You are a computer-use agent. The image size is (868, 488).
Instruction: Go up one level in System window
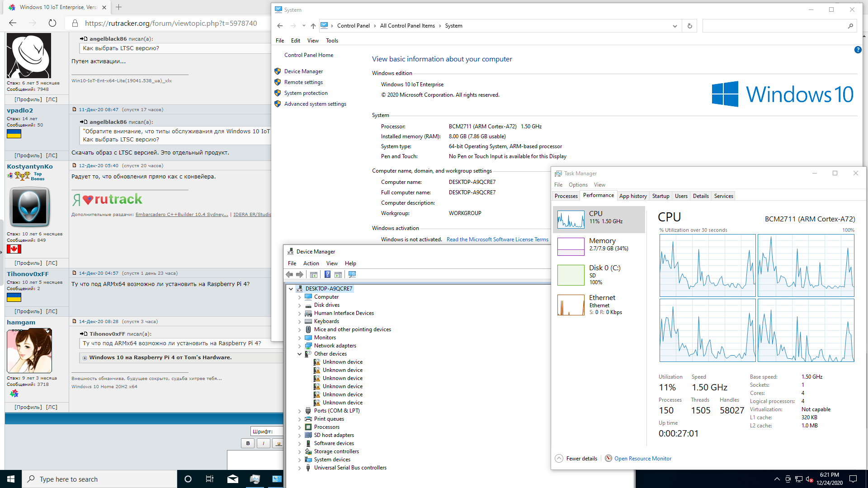[x=313, y=26]
